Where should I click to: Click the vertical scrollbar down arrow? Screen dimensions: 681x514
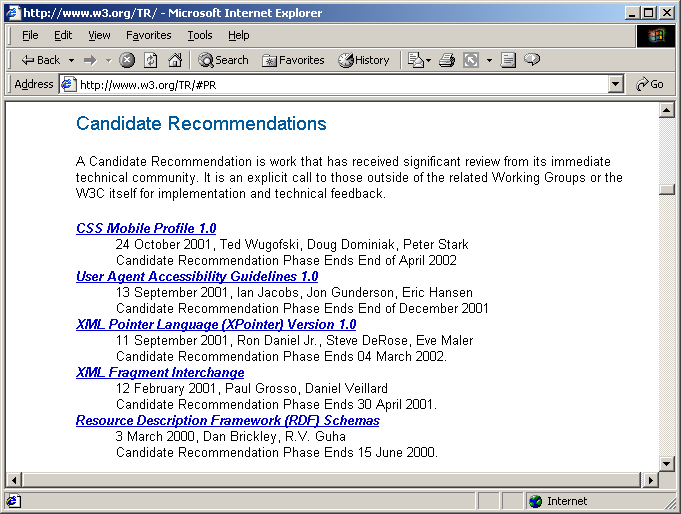666,462
